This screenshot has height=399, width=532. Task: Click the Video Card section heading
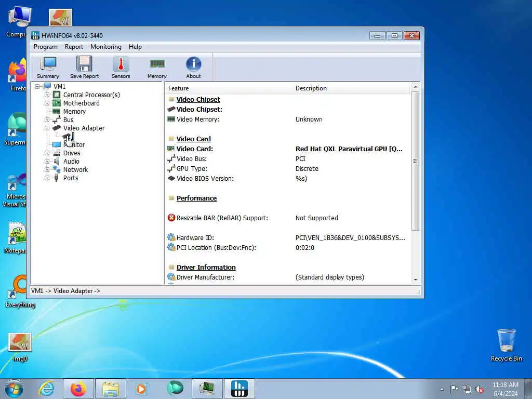pos(193,139)
